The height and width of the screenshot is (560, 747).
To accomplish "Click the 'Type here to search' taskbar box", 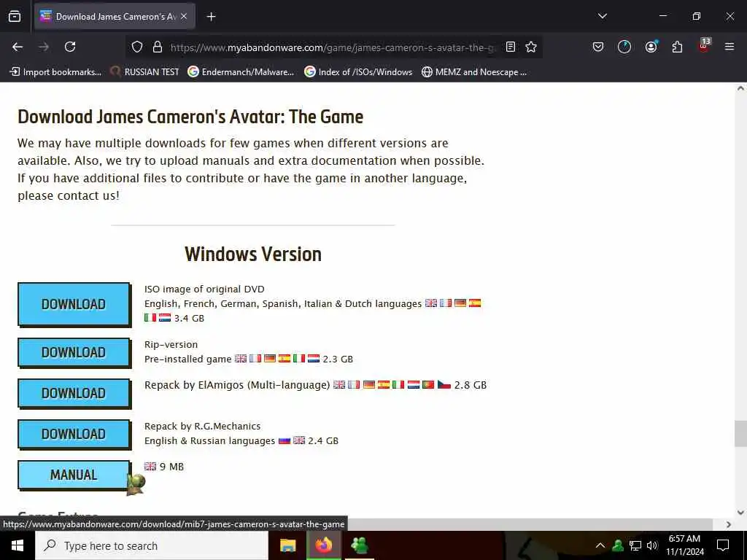I will pos(152,545).
